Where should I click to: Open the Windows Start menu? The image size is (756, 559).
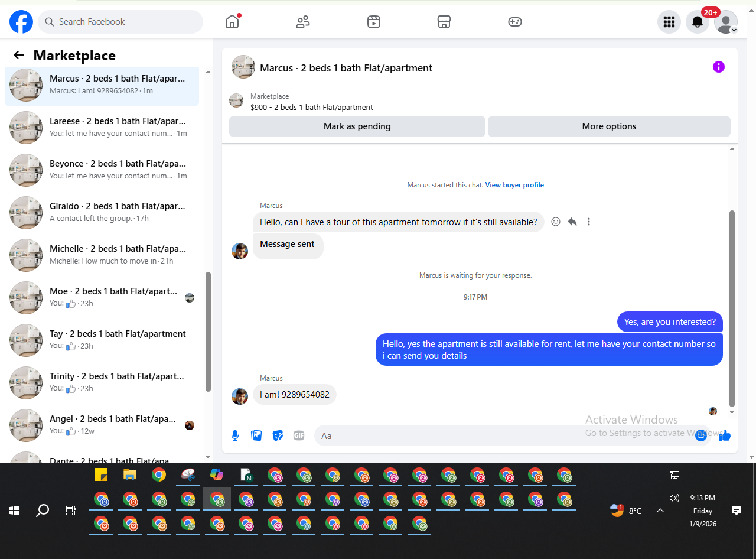click(14, 511)
